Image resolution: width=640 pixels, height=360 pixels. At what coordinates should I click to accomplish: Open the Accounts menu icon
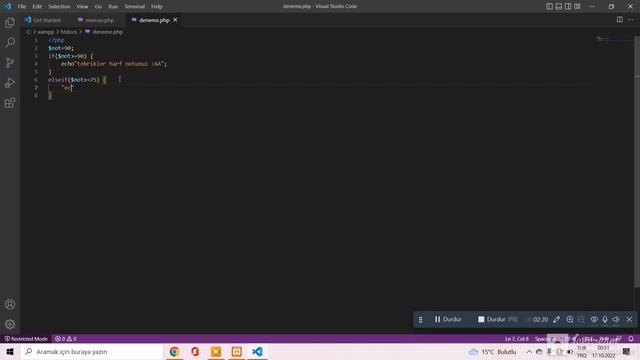tap(10, 304)
